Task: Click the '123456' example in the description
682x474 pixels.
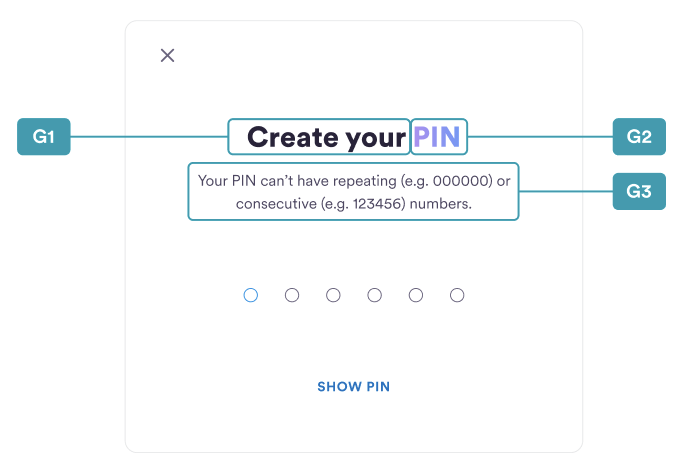Action: 377,204
